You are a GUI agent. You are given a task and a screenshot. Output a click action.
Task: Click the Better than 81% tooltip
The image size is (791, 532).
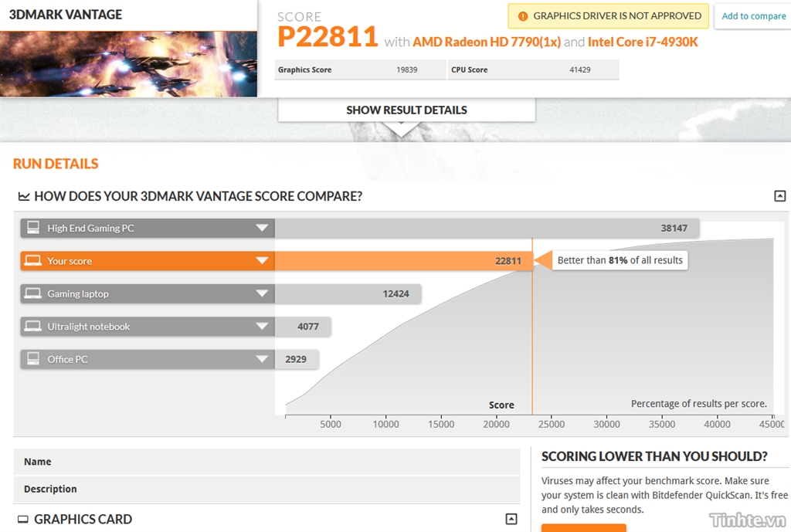tap(620, 260)
